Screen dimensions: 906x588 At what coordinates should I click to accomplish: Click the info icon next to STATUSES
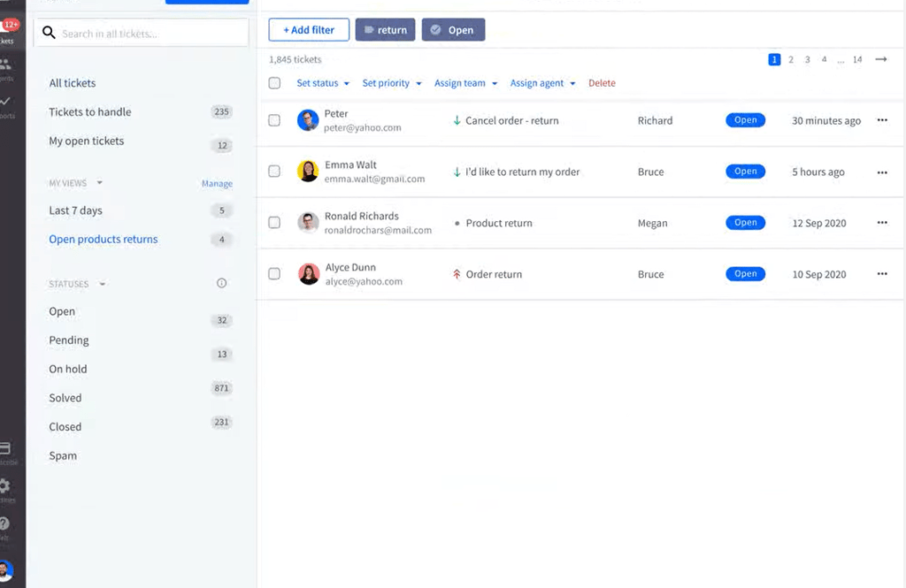tap(221, 283)
